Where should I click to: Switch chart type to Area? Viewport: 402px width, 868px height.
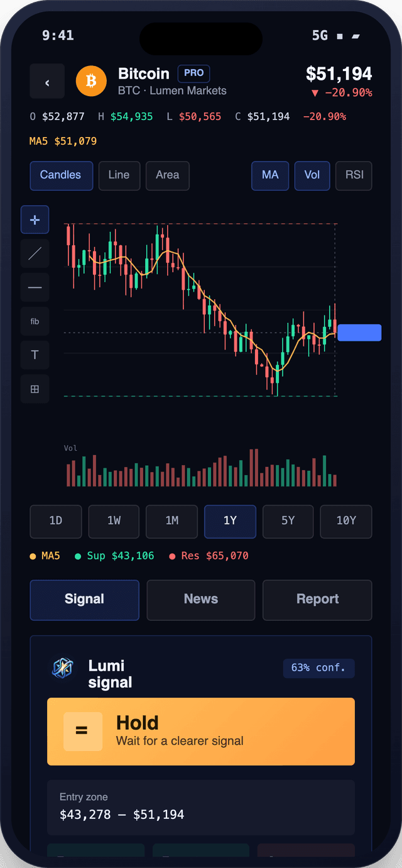pos(168,175)
